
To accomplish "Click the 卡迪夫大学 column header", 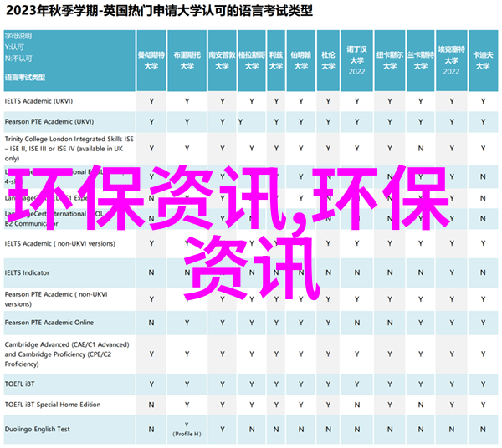I will point(483,60).
